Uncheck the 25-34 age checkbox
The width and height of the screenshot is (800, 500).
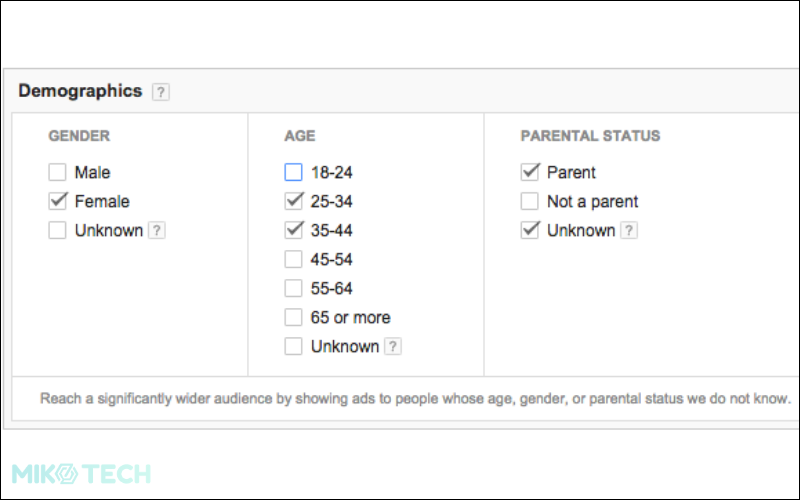(x=293, y=201)
